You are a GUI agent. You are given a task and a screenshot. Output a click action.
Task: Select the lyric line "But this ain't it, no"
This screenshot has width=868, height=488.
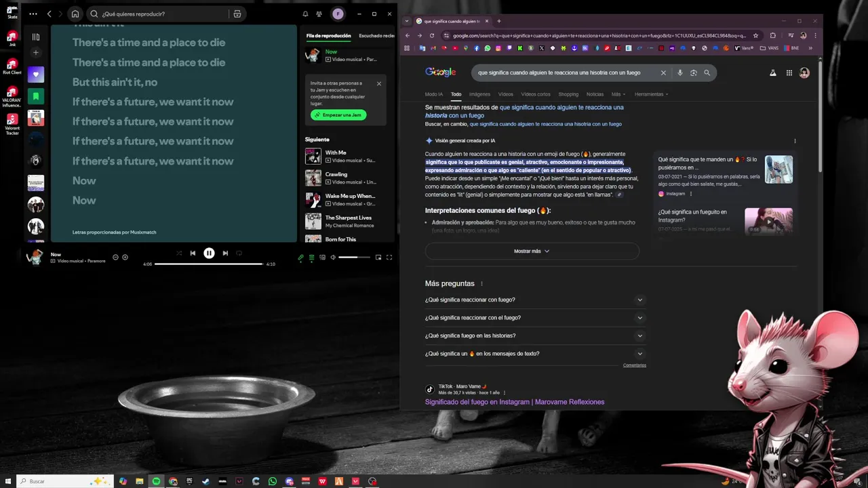[x=115, y=82]
